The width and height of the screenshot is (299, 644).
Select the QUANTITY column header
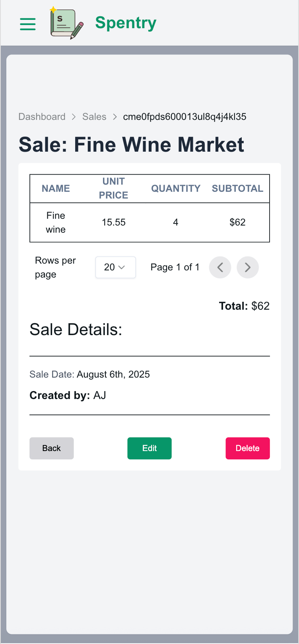pyautogui.click(x=175, y=188)
